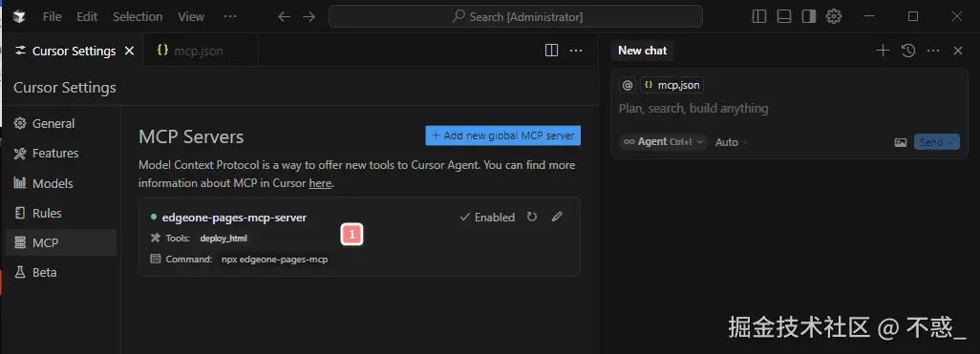The width and height of the screenshot is (980, 354).
Task: Select Features in settings sidebar
Action: (x=60, y=153)
